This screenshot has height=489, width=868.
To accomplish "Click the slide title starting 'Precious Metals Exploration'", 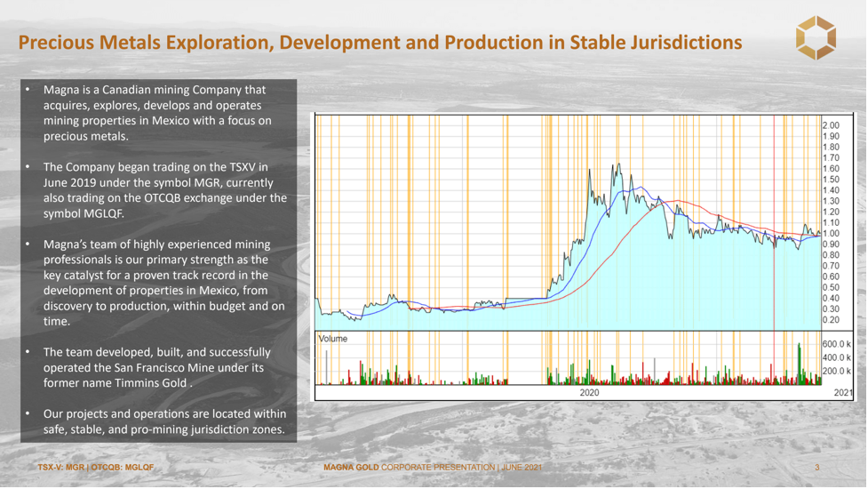I will [x=379, y=42].
